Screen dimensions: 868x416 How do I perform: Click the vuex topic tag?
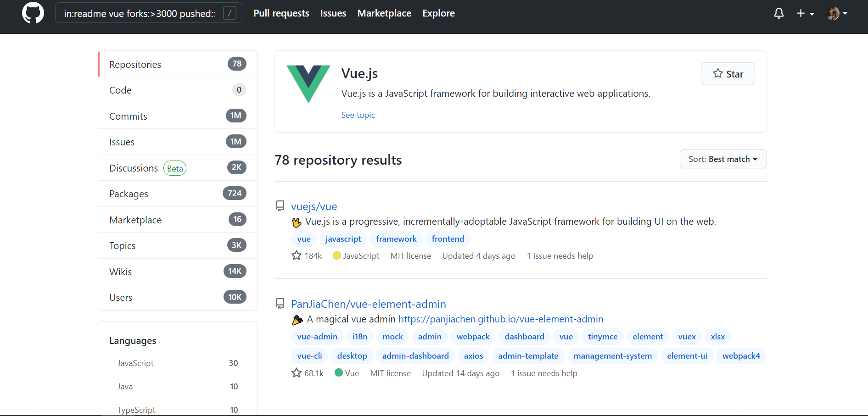tap(687, 337)
